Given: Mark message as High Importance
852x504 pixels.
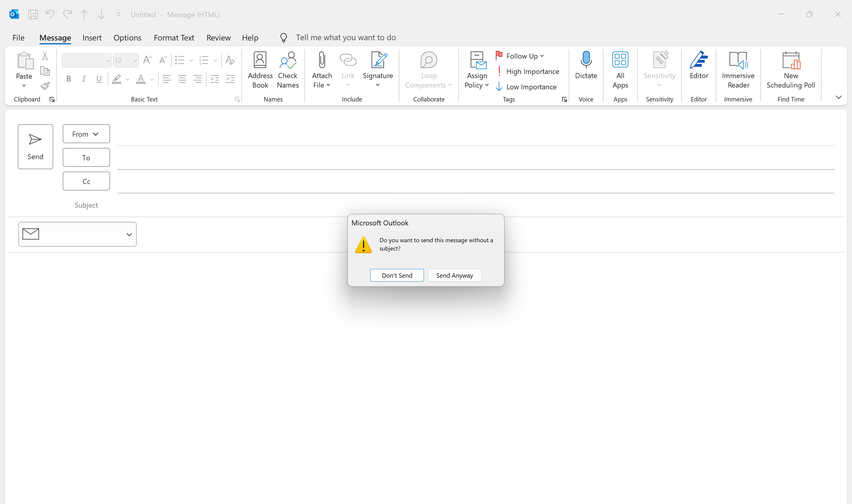Looking at the screenshot, I should pyautogui.click(x=527, y=71).
